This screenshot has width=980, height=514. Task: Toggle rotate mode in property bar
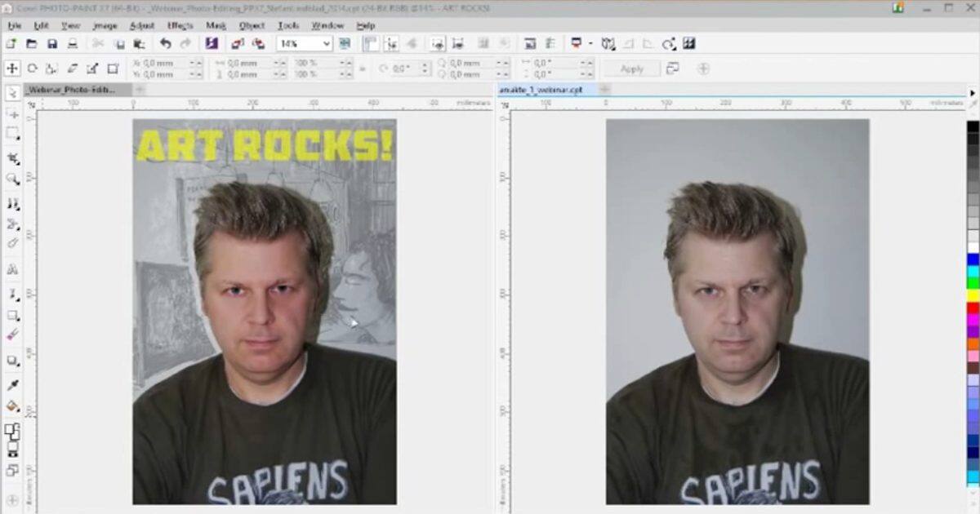pos(33,69)
